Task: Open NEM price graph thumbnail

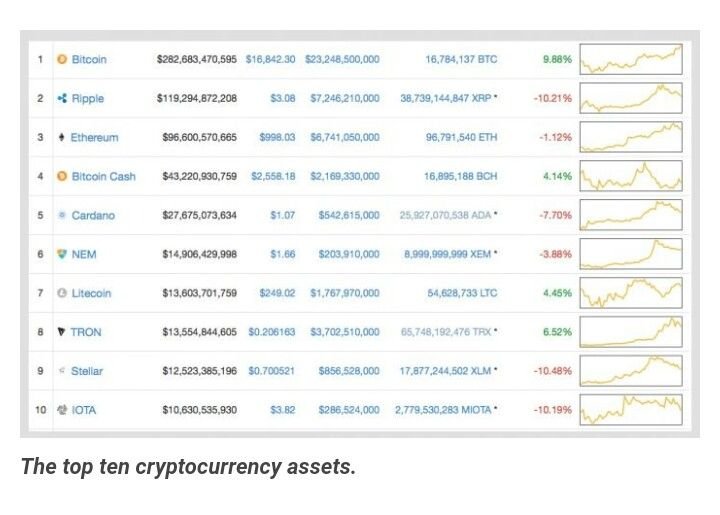Action: [x=631, y=254]
